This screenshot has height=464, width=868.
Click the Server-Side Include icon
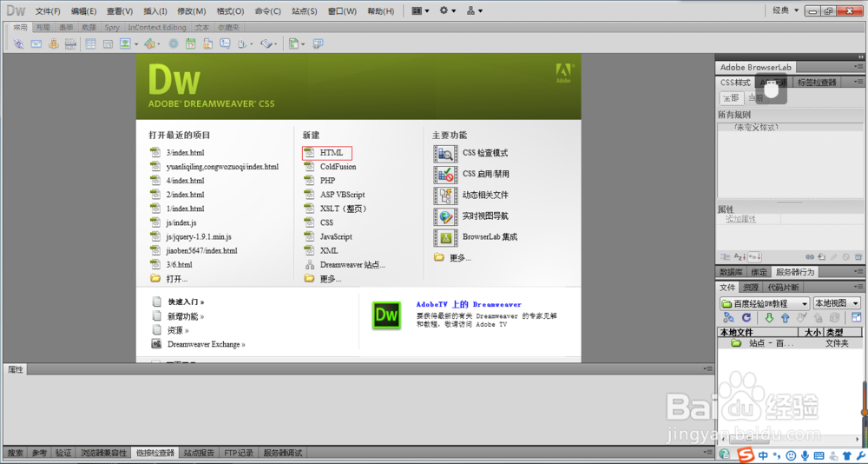click(207, 43)
